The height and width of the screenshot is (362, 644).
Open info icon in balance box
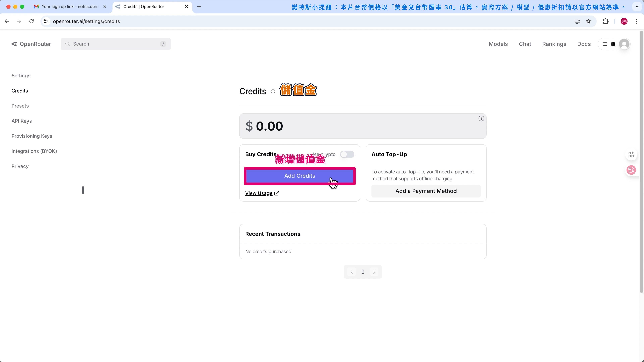tap(481, 119)
